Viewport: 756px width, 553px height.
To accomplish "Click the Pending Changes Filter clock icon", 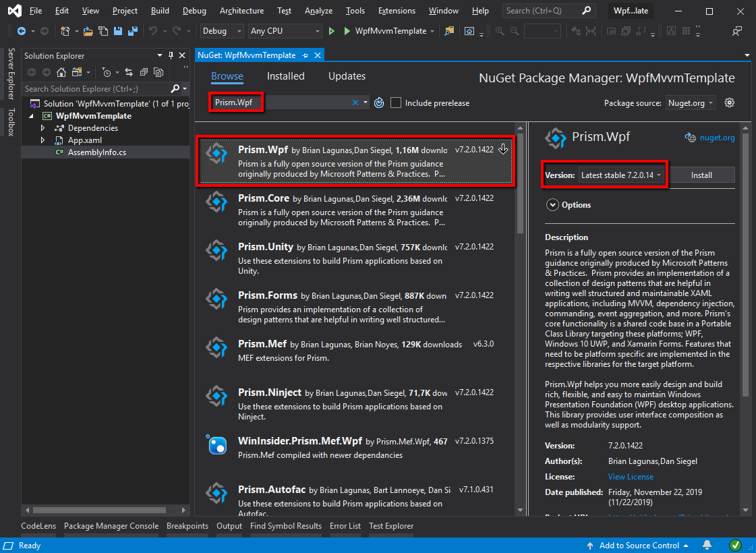I will coord(107,72).
